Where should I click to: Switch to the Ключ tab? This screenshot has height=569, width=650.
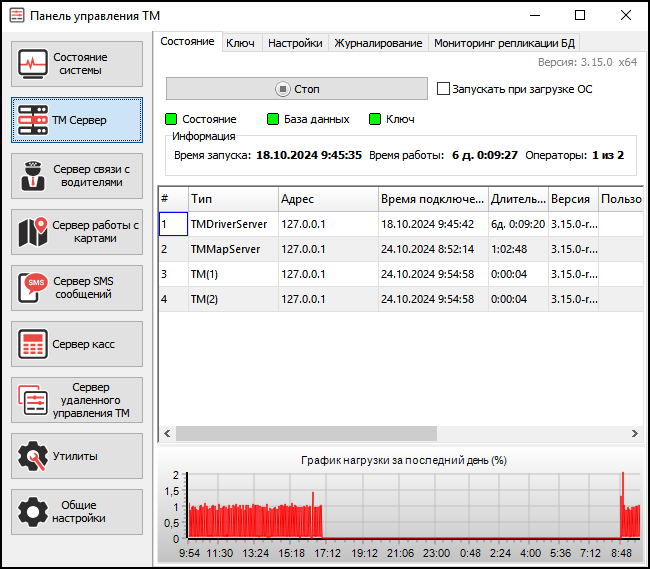pos(240,43)
